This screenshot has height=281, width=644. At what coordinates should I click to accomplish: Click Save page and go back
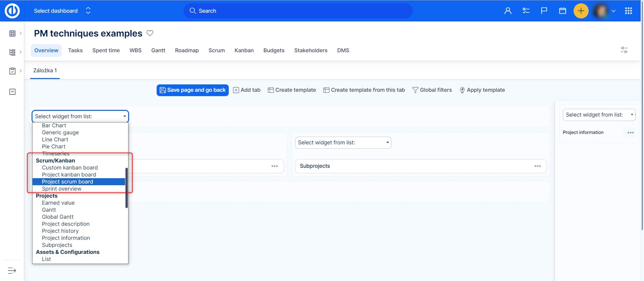point(193,90)
